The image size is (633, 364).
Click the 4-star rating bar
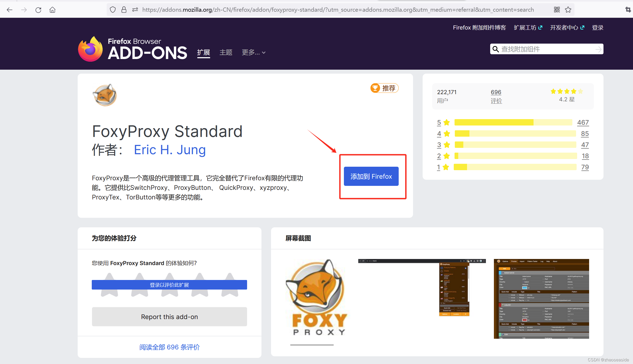[515, 133]
